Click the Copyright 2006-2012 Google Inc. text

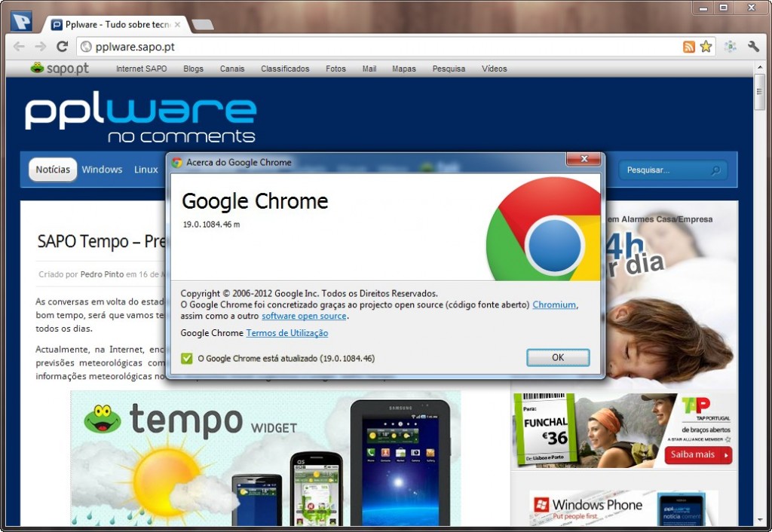point(308,294)
